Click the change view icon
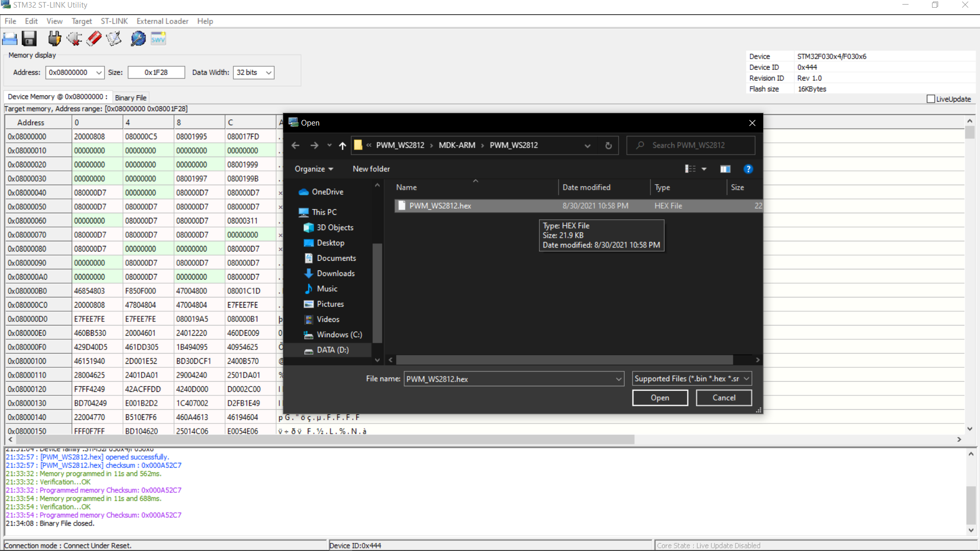Screen dimensions: 980x551 [x=691, y=169]
